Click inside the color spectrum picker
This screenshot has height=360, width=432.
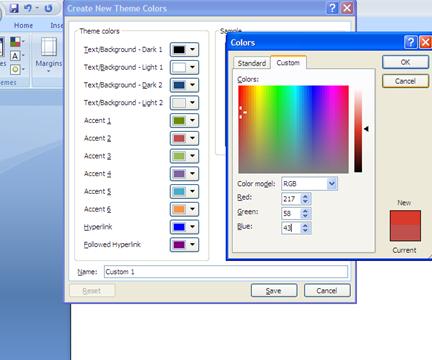click(x=293, y=129)
